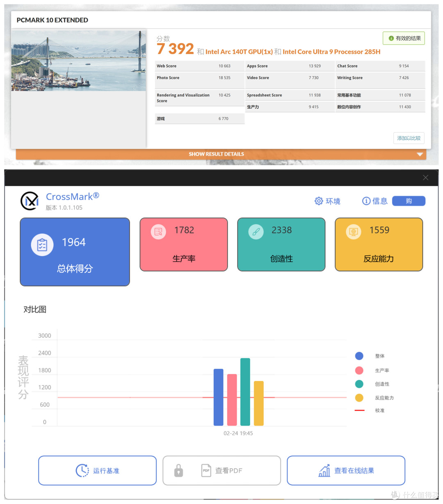
Task: Click the padlock icon
Action: tap(178, 470)
